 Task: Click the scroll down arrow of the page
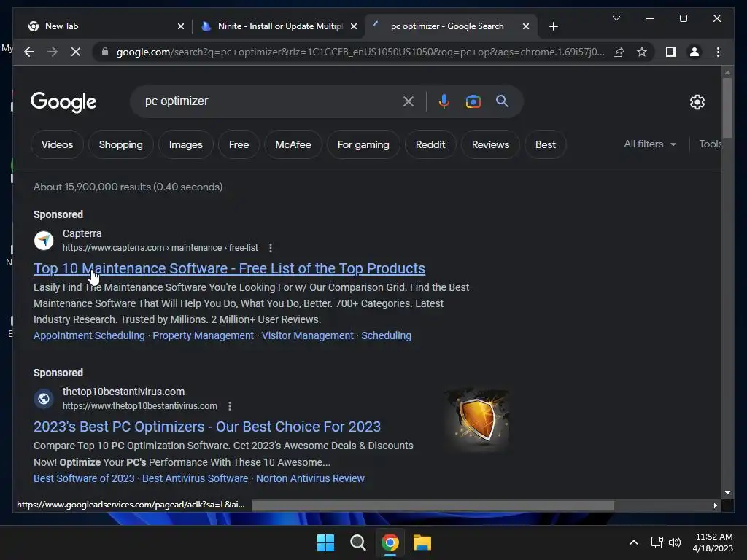point(727,493)
